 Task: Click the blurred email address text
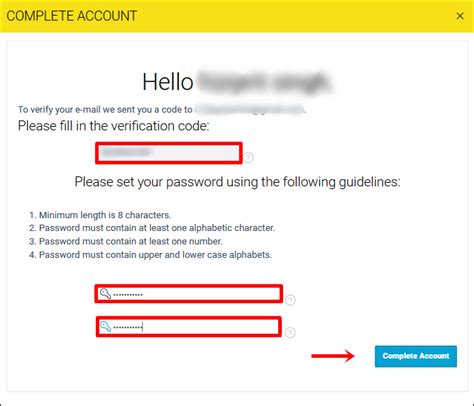click(x=250, y=109)
